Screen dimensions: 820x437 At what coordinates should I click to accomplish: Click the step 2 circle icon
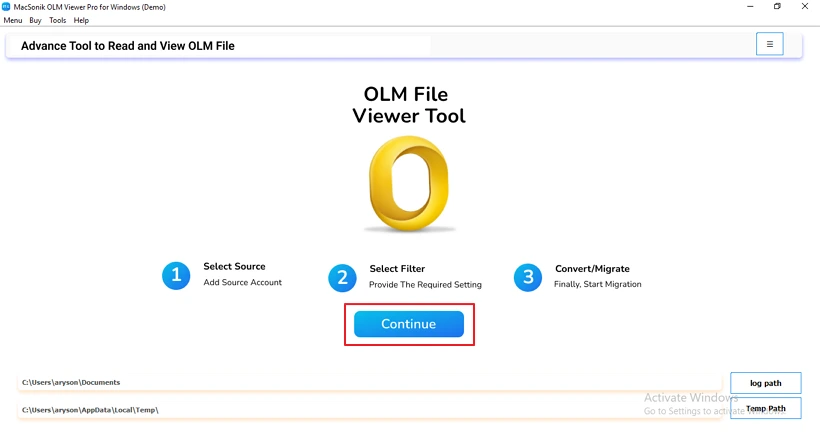[x=342, y=278]
